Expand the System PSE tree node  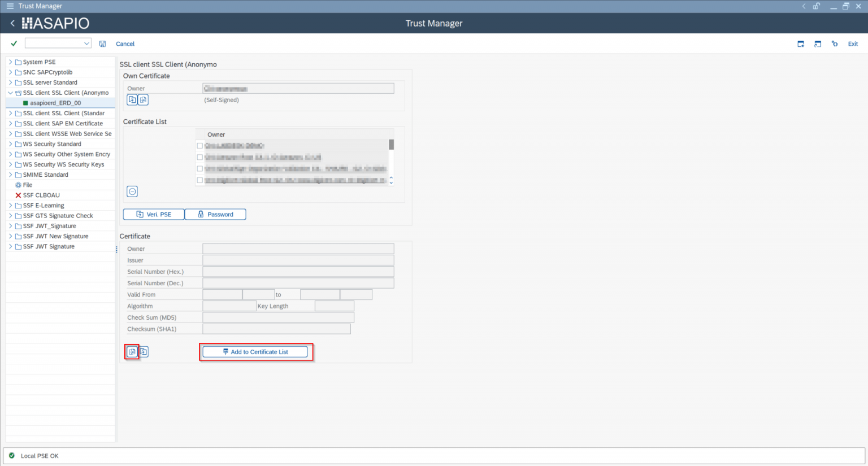click(x=10, y=62)
